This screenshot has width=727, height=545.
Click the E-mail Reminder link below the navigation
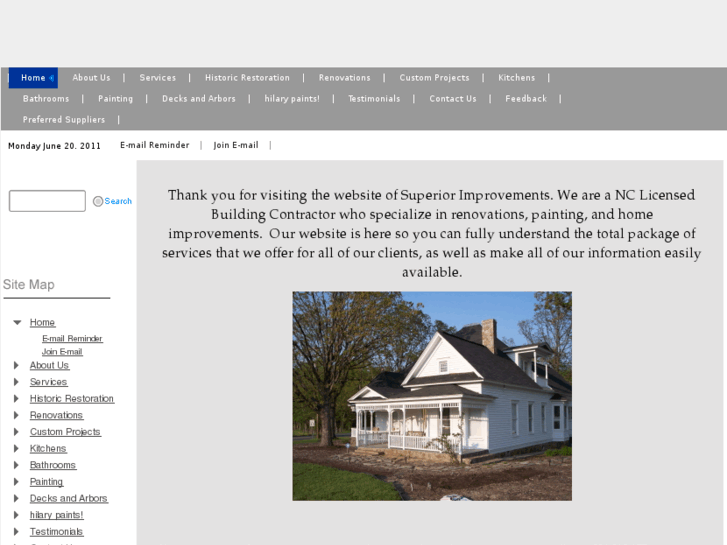click(155, 145)
